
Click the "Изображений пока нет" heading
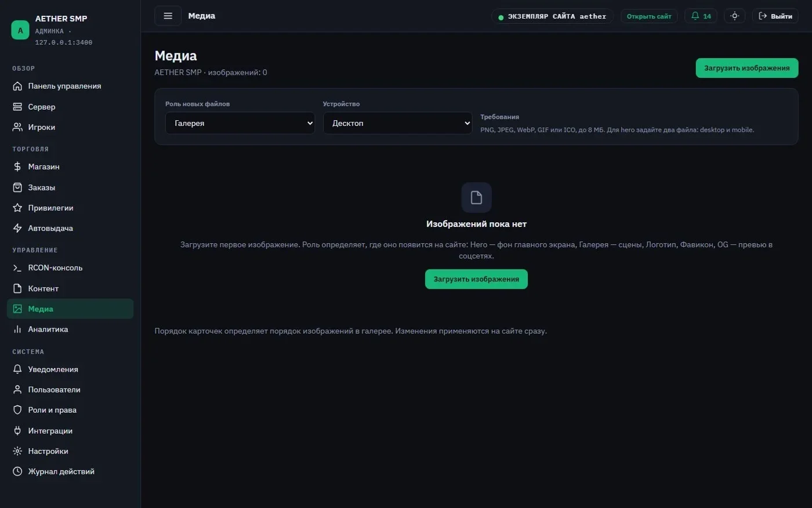476,224
